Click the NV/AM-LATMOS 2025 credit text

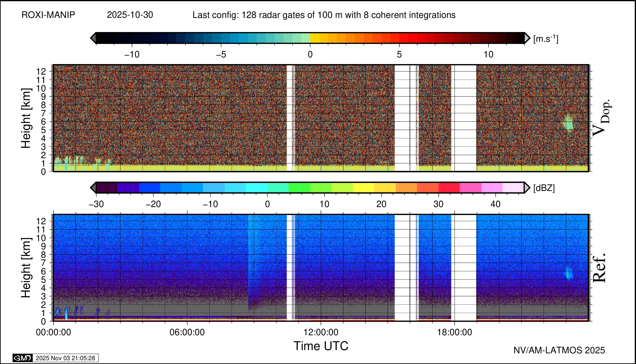(559, 350)
